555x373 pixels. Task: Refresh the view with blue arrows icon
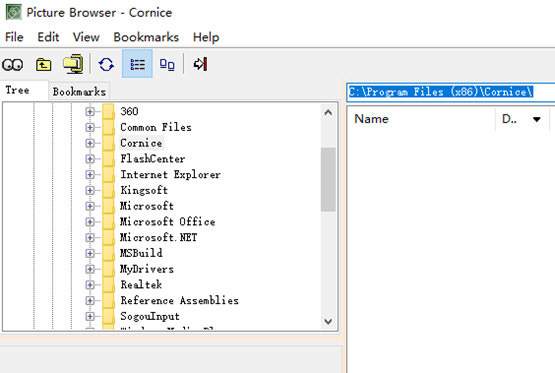point(106,64)
